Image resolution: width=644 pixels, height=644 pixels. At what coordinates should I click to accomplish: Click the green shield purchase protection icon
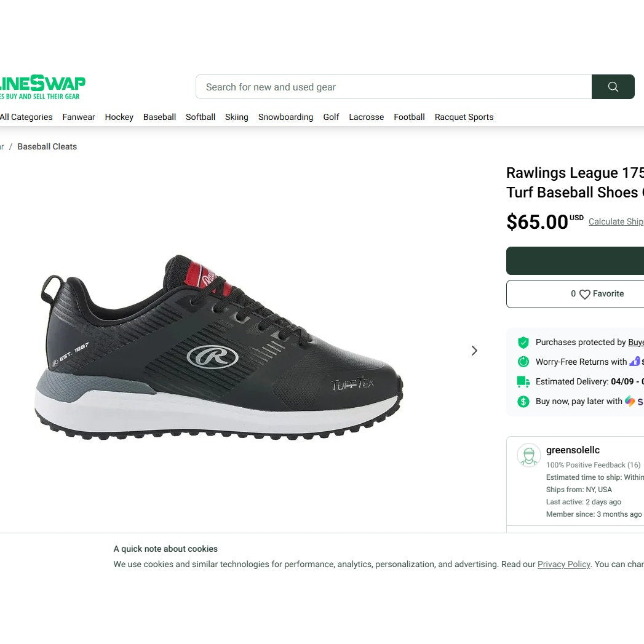click(x=523, y=342)
